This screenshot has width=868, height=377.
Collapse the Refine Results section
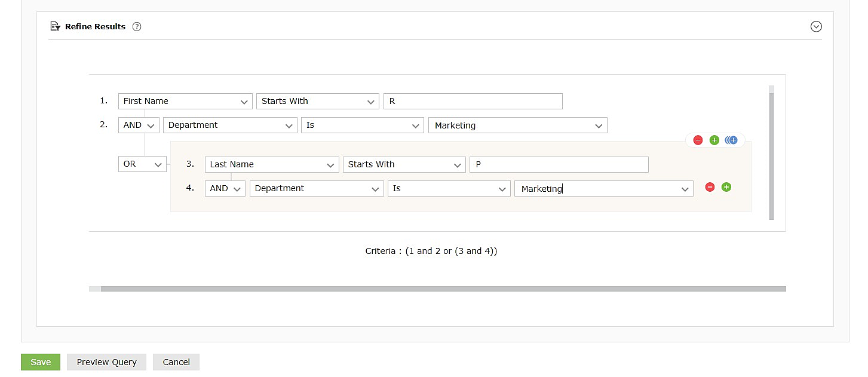tap(816, 26)
